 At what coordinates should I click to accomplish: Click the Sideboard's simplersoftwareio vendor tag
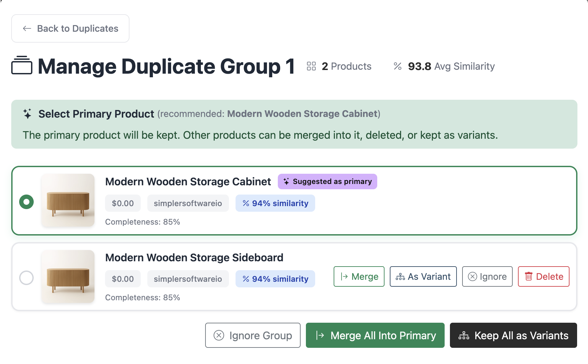[x=188, y=279]
